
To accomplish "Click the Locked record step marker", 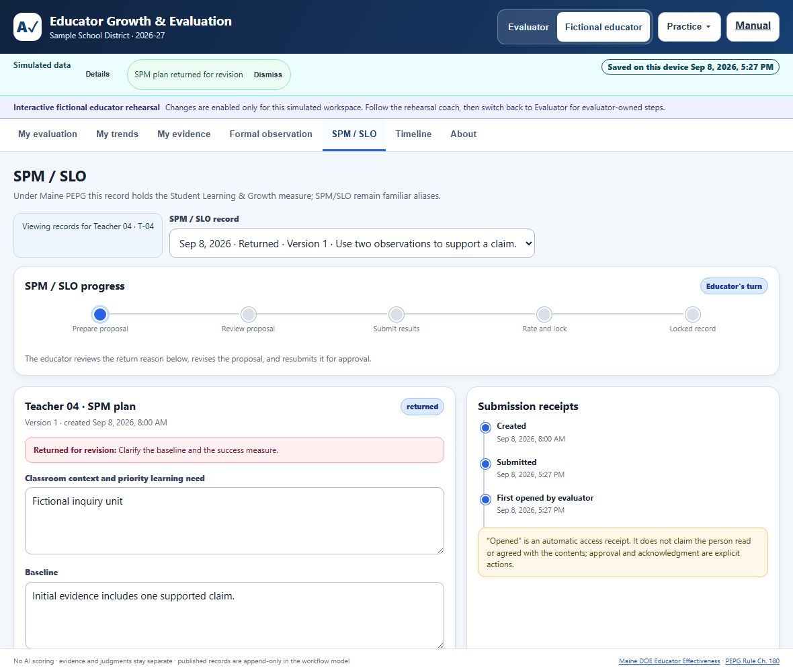I will click(692, 314).
